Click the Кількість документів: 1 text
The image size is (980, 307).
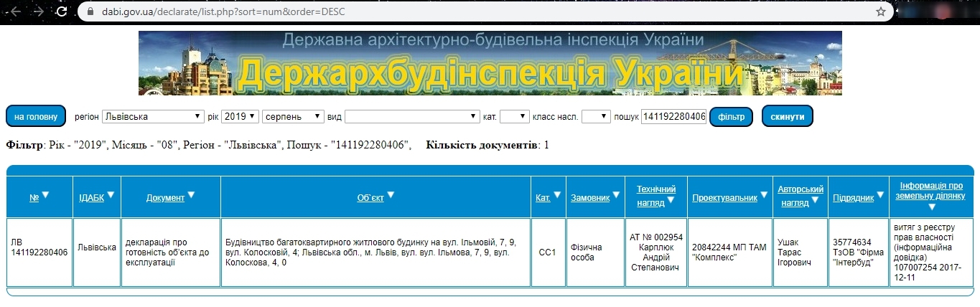(487, 145)
